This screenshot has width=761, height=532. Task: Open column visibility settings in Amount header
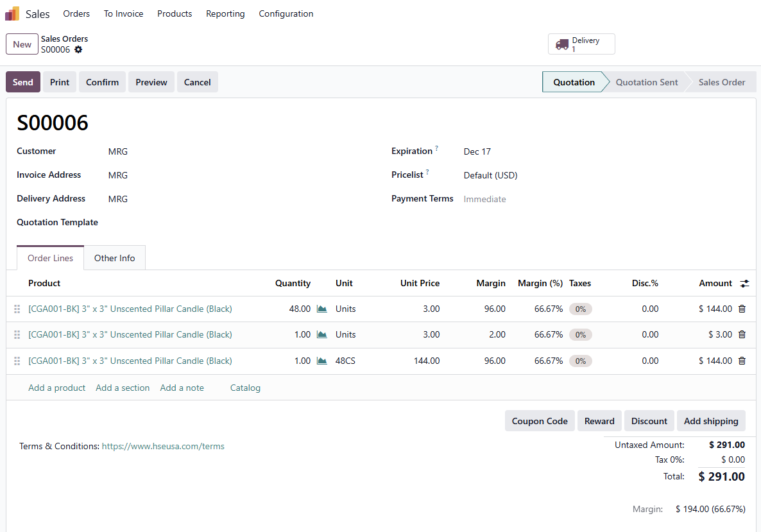[744, 283]
